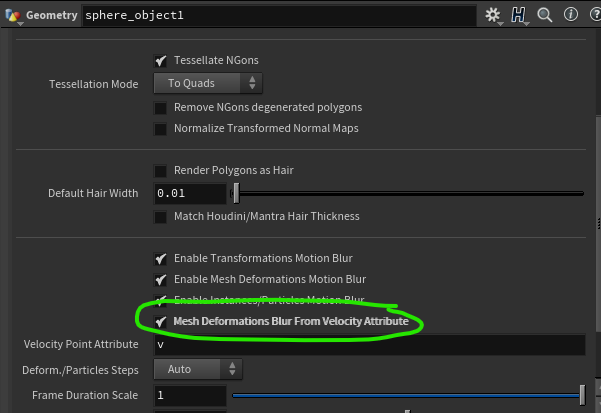Click the Geometry node type icon
Image resolution: width=601 pixels, height=413 pixels.
[x=15, y=16]
